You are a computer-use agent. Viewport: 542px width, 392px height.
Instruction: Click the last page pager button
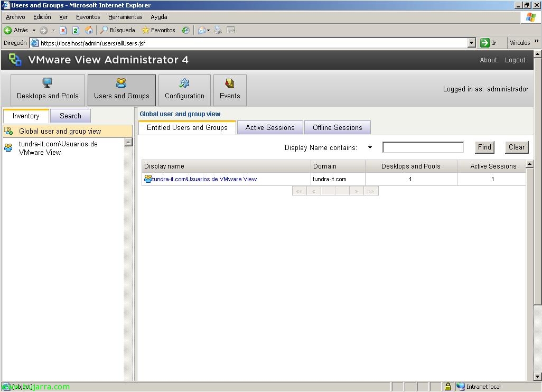point(371,191)
